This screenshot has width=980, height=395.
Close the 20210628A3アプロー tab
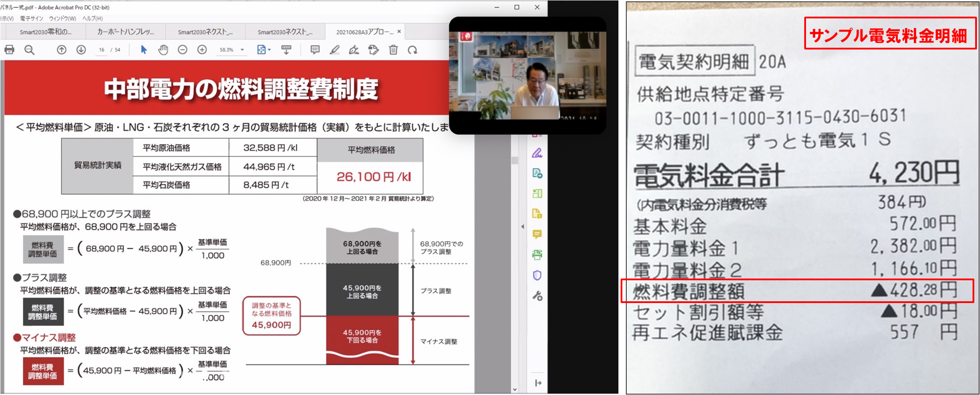(x=399, y=32)
